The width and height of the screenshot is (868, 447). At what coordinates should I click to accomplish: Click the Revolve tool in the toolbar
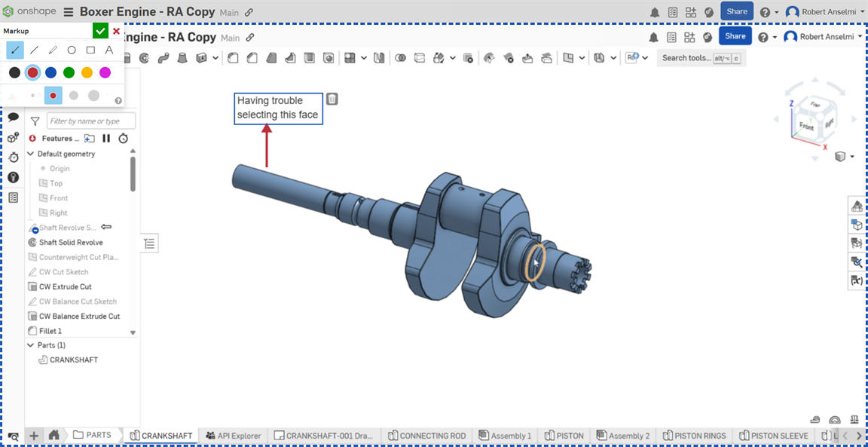click(x=144, y=57)
